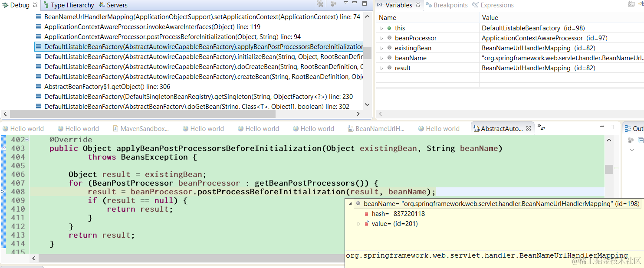Expand the existingBean variable node
Image resolution: width=644 pixels, height=268 pixels.
tap(381, 48)
